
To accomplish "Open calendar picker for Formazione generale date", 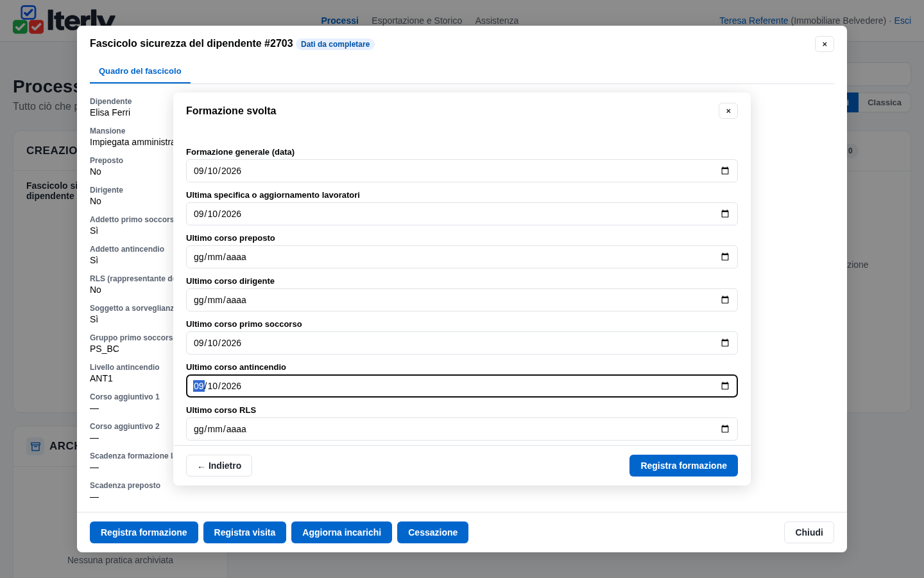I will coord(725,171).
